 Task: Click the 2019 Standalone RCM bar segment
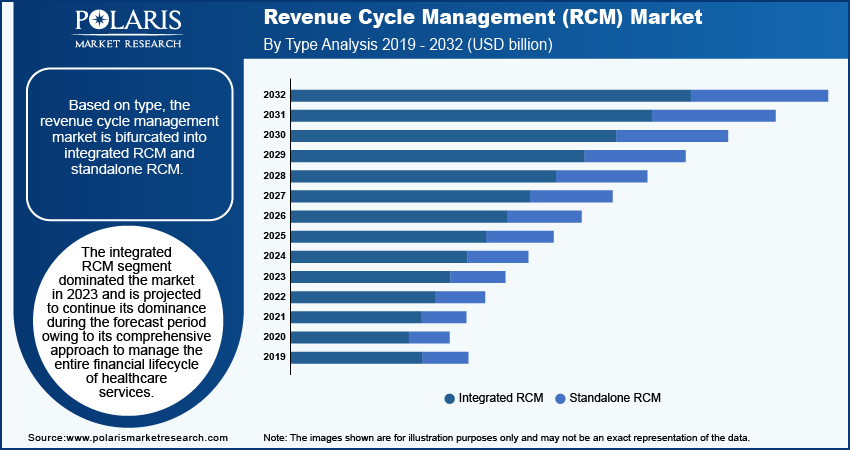coord(445,358)
